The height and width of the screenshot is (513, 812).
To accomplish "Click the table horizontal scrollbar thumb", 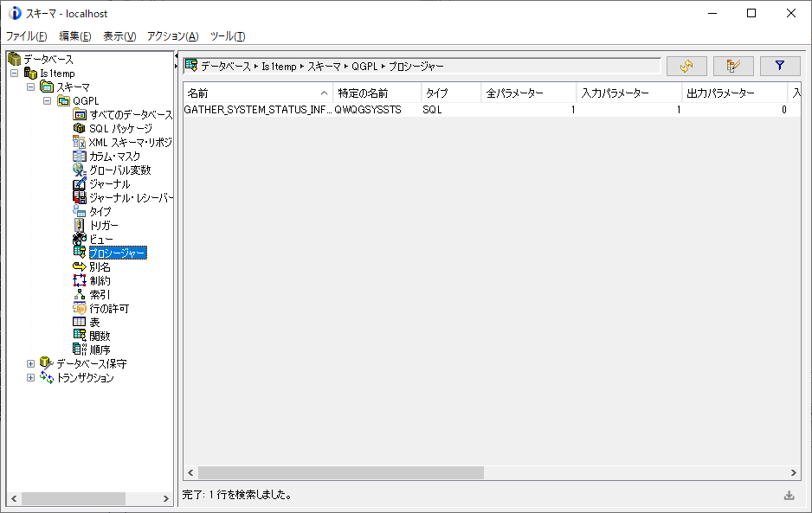I will tap(341, 472).
